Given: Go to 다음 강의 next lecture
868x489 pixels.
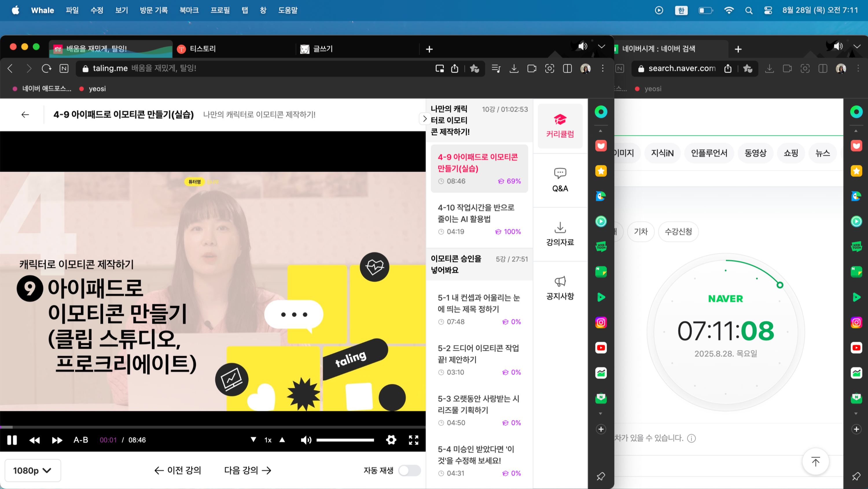Looking at the screenshot, I should pos(248,470).
